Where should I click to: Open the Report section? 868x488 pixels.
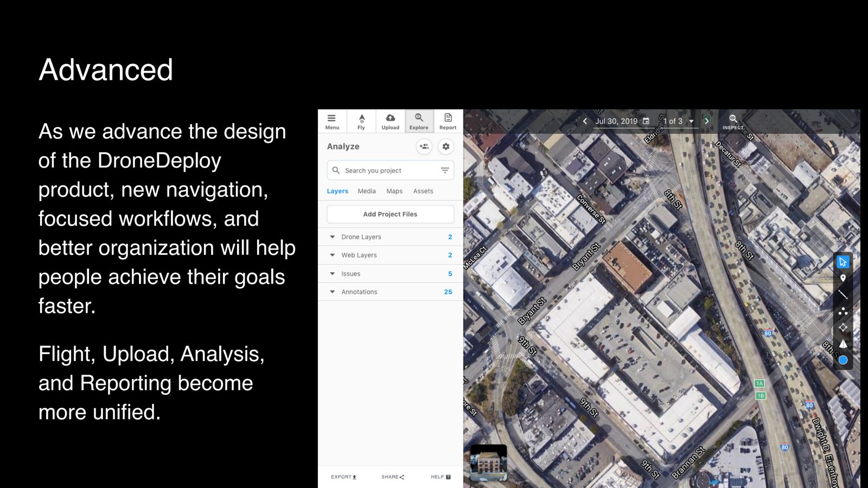coord(448,121)
